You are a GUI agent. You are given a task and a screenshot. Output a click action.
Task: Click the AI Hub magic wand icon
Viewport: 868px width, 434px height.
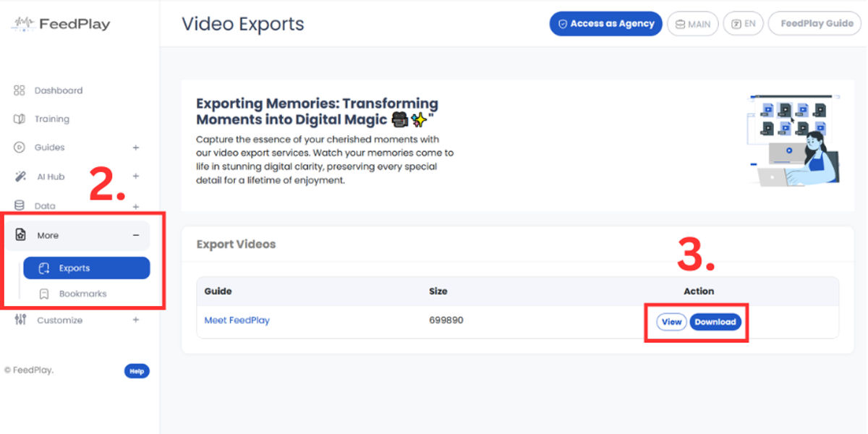[x=21, y=176]
